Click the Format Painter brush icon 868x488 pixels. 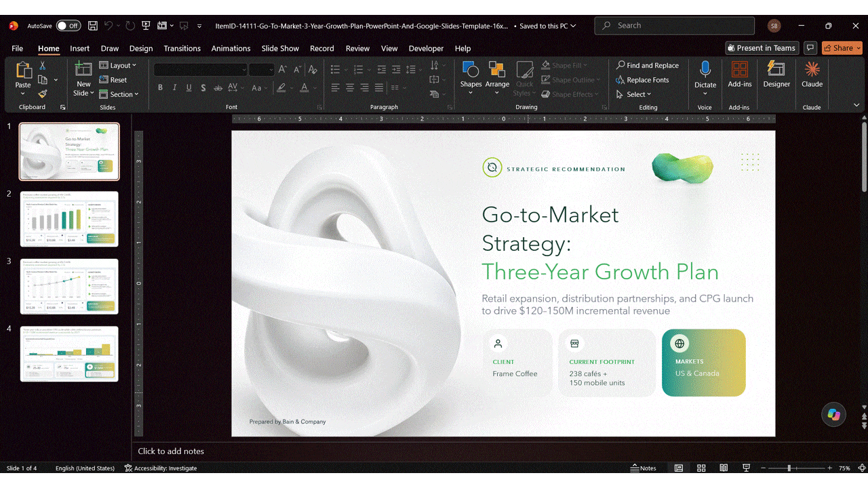tap(43, 94)
